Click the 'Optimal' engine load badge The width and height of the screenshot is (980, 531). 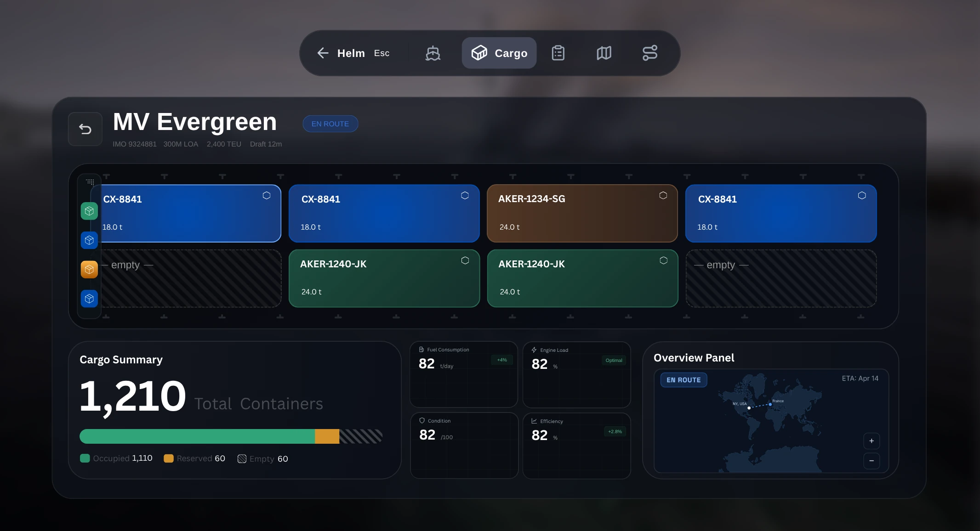[614, 361]
